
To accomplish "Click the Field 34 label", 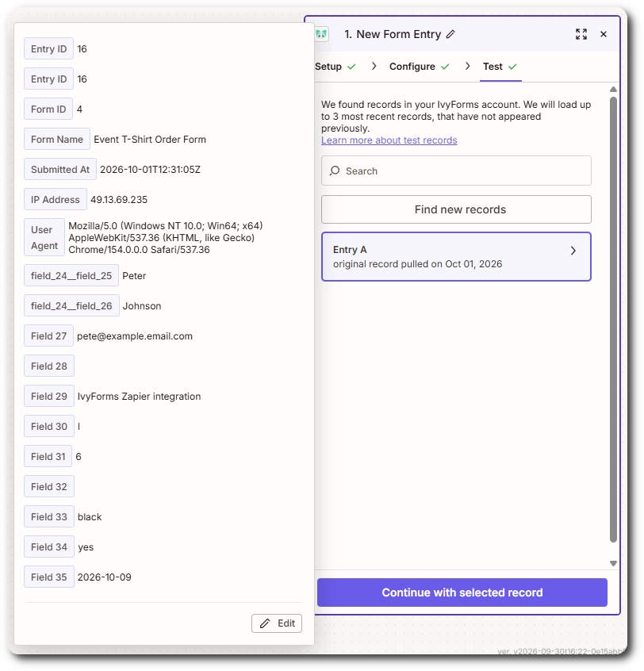I will coord(49,547).
